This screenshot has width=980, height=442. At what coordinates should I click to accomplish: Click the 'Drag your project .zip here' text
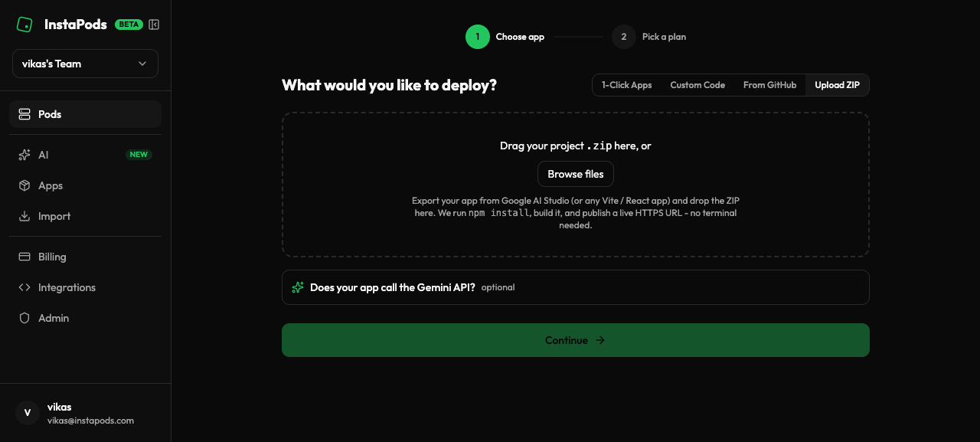(576, 146)
